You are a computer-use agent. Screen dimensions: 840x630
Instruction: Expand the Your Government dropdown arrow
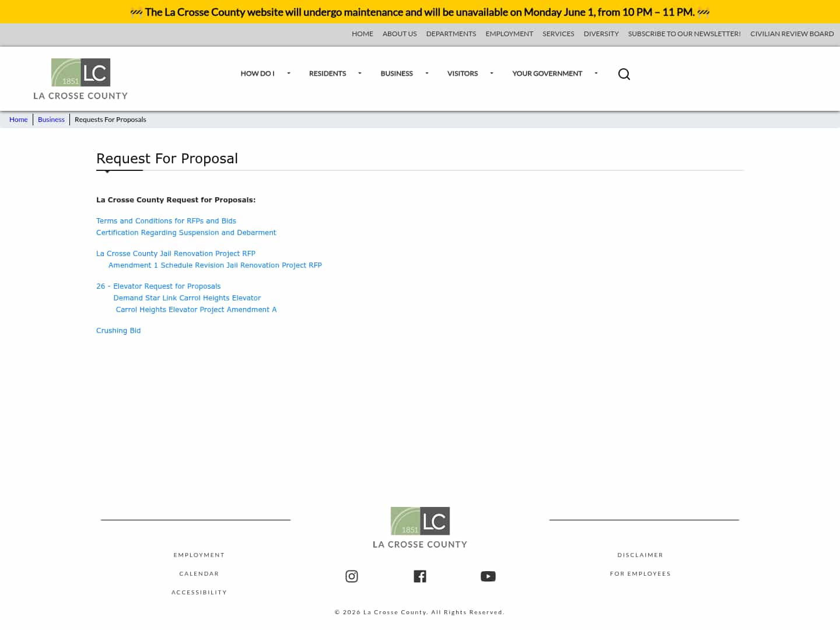click(596, 73)
